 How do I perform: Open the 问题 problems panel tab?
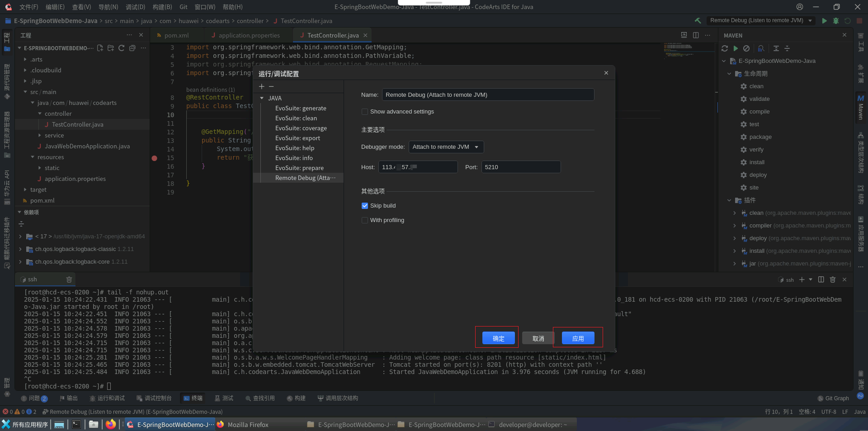tap(34, 398)
